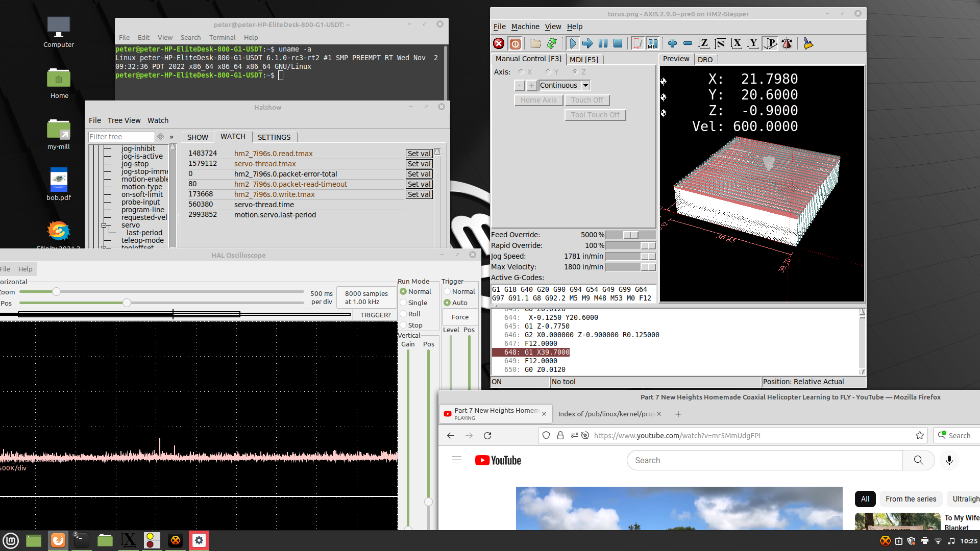Image resolution: width=980 pixels, height=551 pixels.
Task: Select perspective P view in AXIS toolbar
Action: tap(770, 44)
